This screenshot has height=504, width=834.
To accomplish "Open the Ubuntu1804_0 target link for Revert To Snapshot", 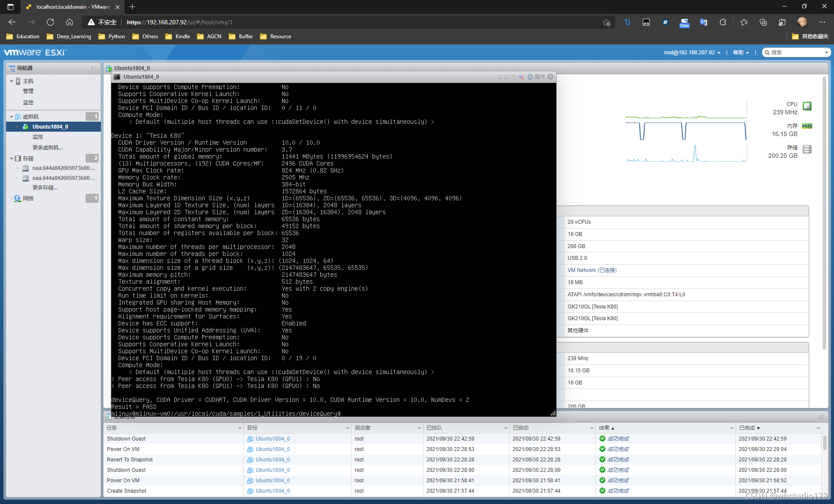I will [x=272, y=460].
